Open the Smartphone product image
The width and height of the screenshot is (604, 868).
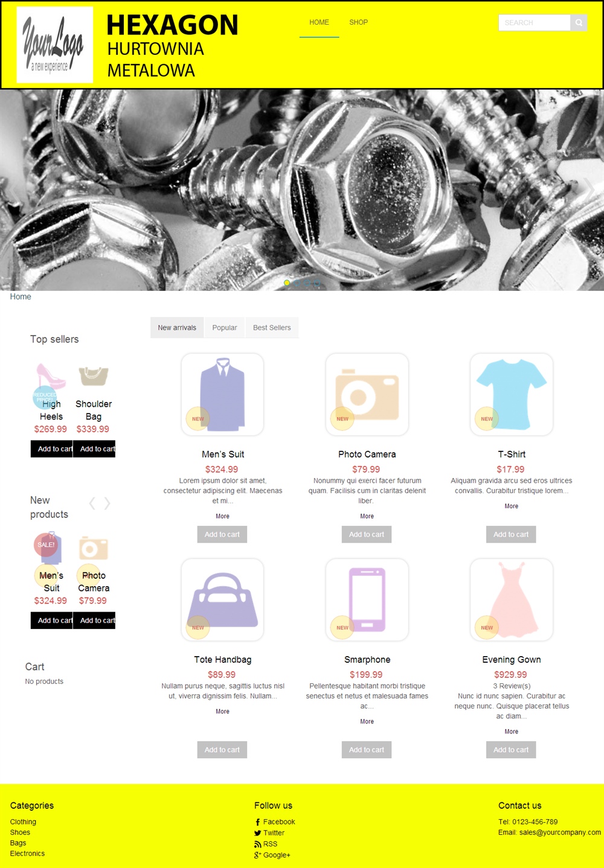(367, 599)
